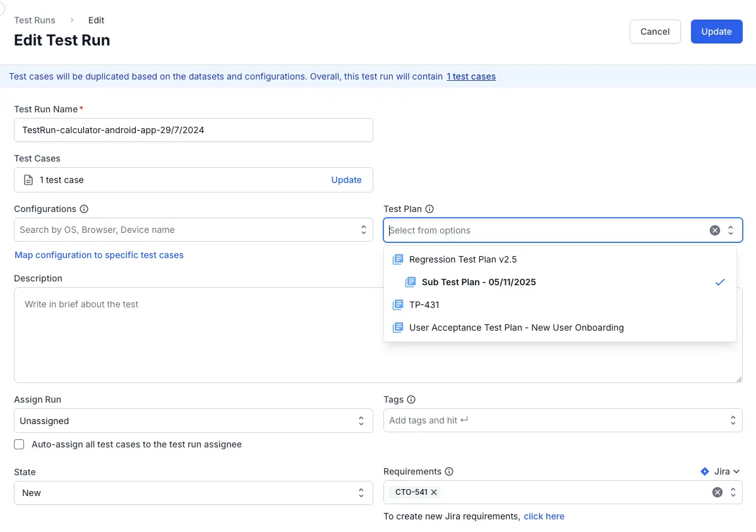Open the State dropdown showing New
Screen dimensions: 756x532
coord(193,492)
